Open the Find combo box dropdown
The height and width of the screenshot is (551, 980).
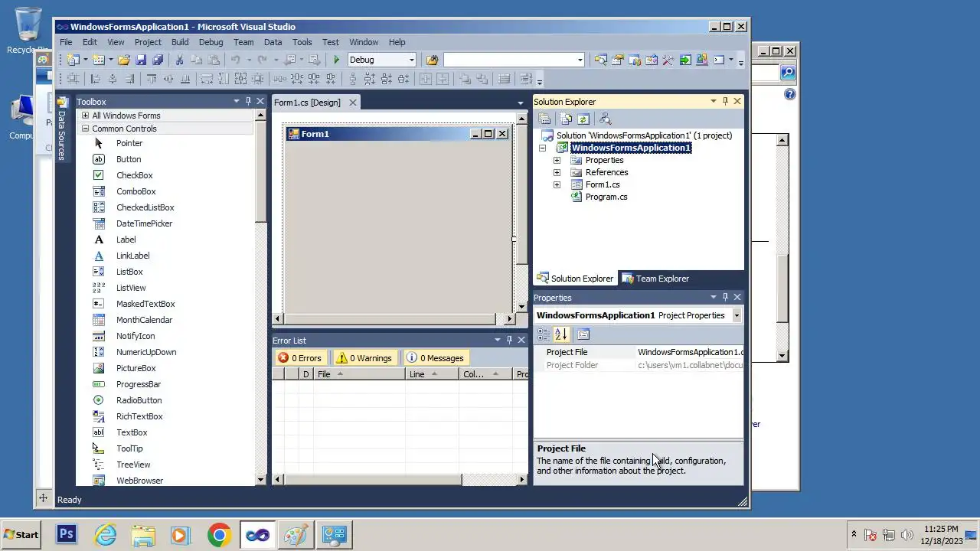coord(580,60)
